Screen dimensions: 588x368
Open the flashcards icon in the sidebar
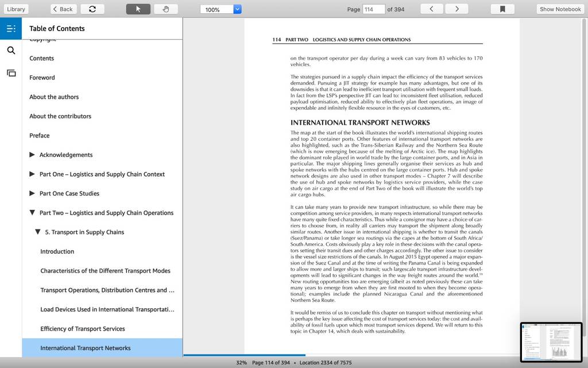point(11,73)
